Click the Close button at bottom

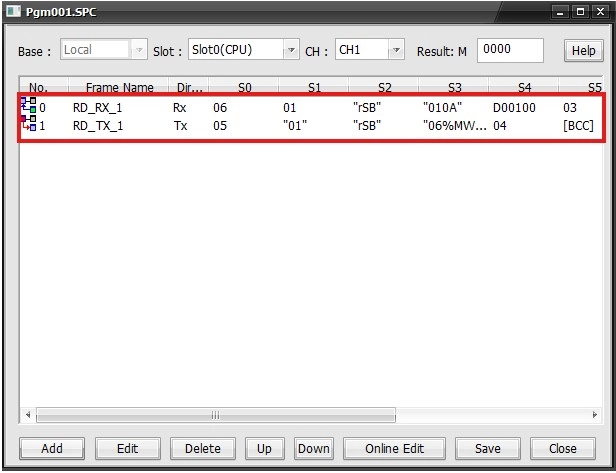pyautogui.click(x=563, y=448)
